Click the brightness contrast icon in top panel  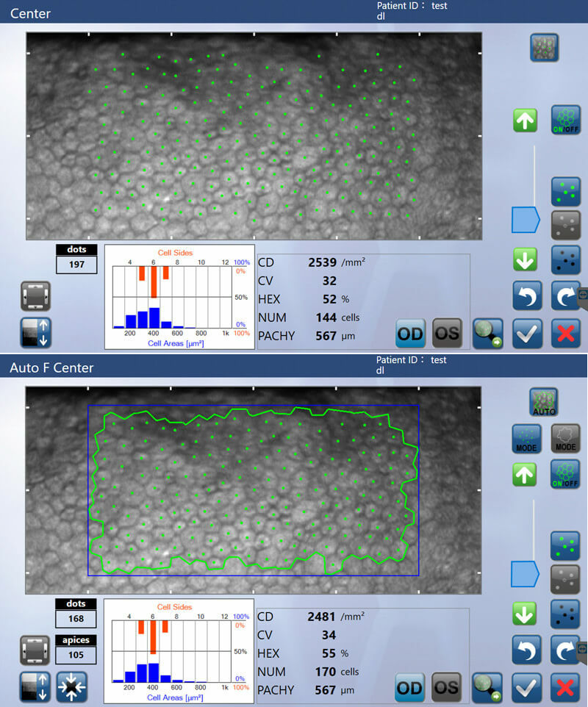tap(35, 332)
